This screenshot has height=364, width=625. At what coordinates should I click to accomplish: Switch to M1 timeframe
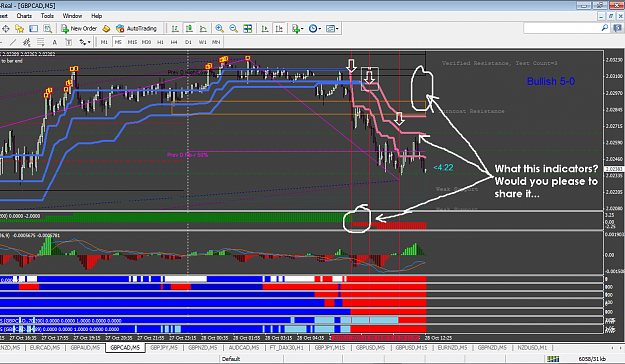104,42
